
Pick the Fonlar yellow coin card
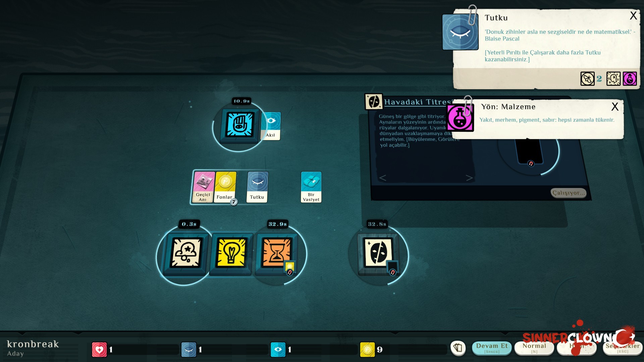[x=225, y=187]
